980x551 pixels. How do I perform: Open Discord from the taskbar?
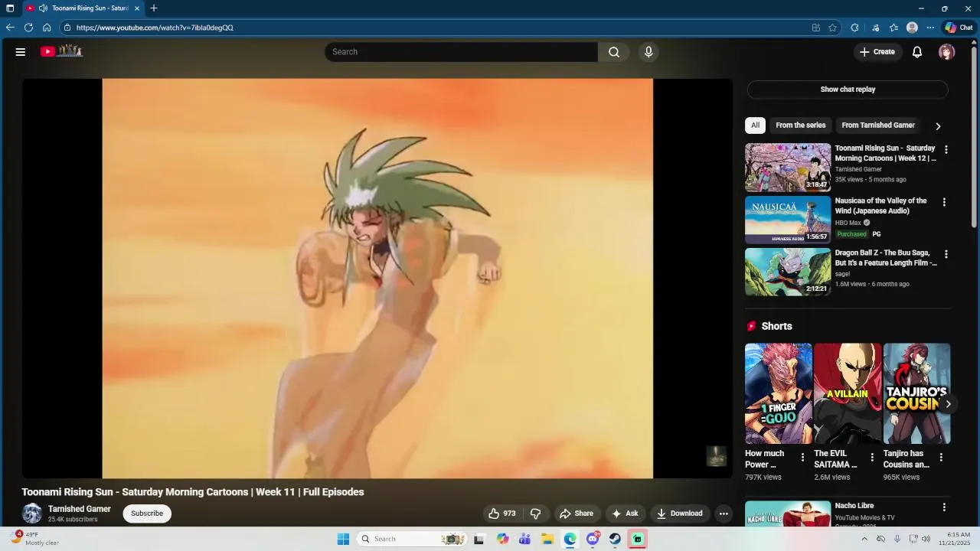[593, 539]
